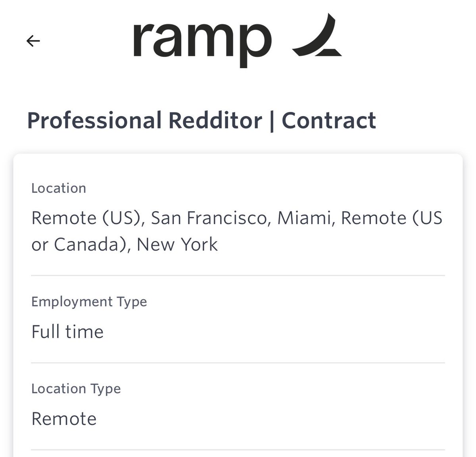The width and height of the screenshot is (476, 457).
Task: Click the divider line below "Full time"
Action: (x=238, y=363)
